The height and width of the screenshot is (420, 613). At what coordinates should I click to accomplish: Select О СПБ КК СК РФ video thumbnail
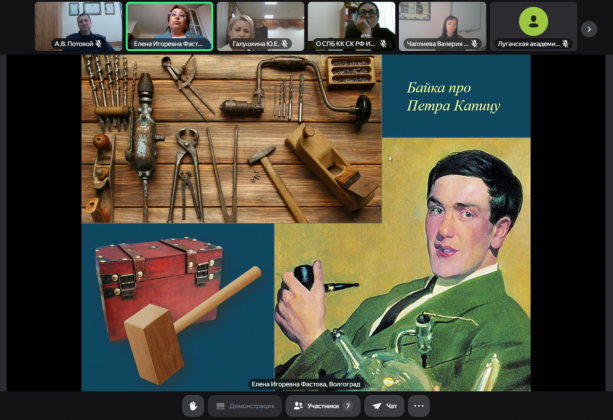coord(351,25)
